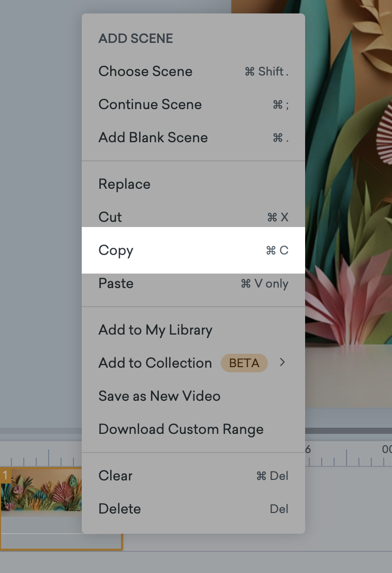The image size is (392, 573).
Task: Delete the selected scene
Action: (119, 509)
